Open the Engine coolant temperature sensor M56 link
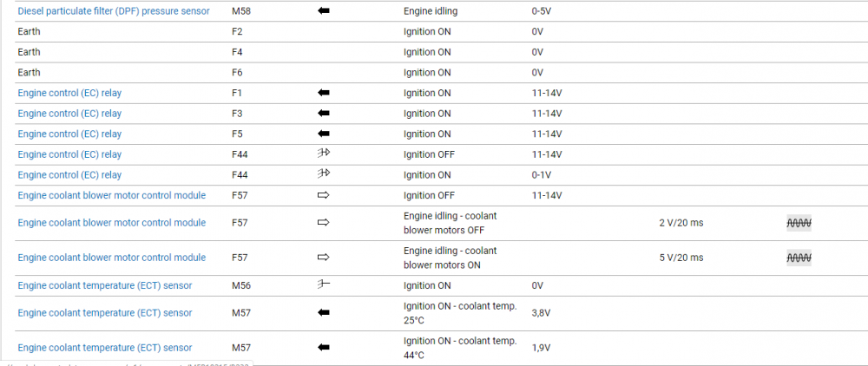The image size is (868, 366). [x=104, y=285]
